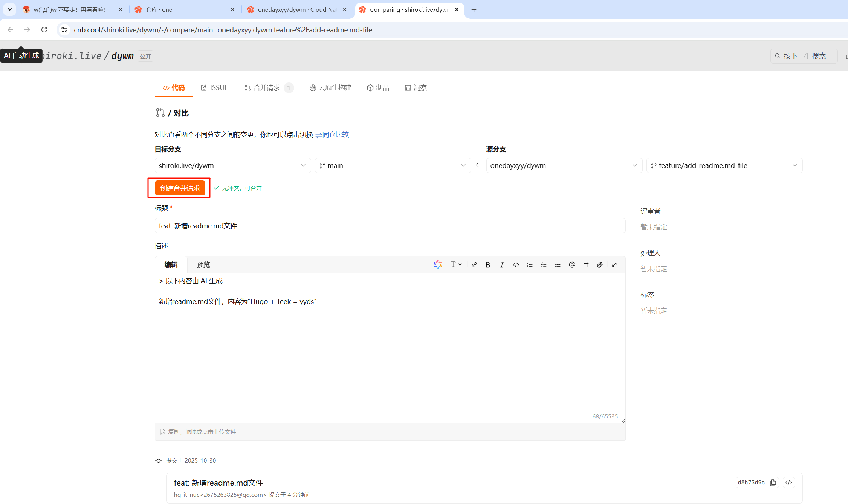The image size is (848, 504).
Task: Click the 创建合并请求 button
Action: 180,188
